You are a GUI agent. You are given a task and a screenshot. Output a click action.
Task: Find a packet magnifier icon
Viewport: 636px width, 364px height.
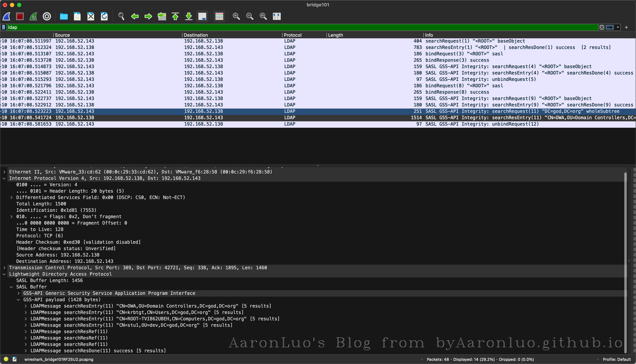121,16
